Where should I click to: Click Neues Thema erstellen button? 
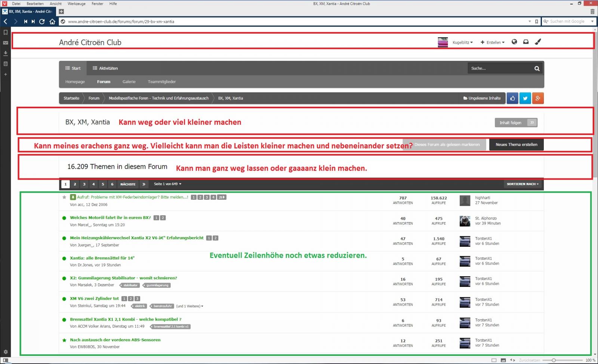pos(517,144)
